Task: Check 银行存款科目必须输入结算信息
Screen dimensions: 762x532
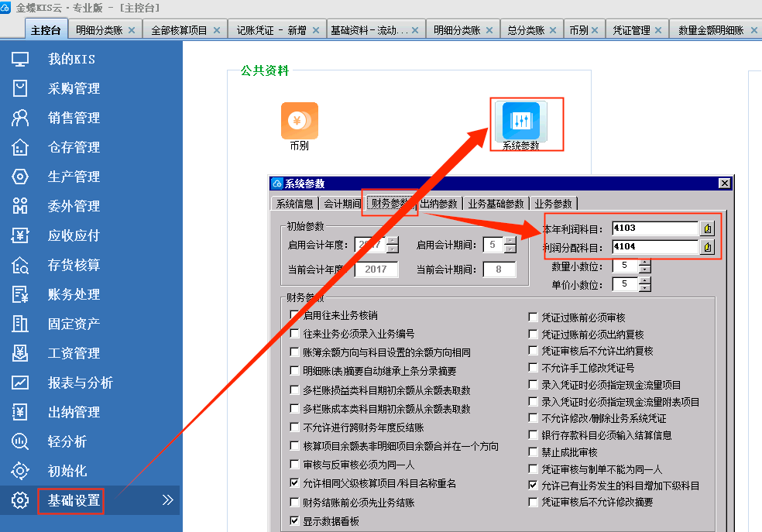Action: [x=533, y=435]
